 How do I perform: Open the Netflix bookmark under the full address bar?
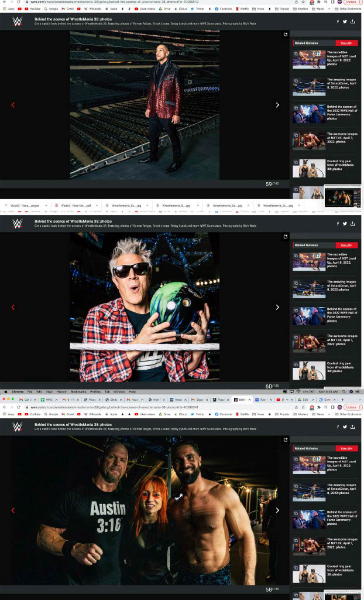(243, 414)
